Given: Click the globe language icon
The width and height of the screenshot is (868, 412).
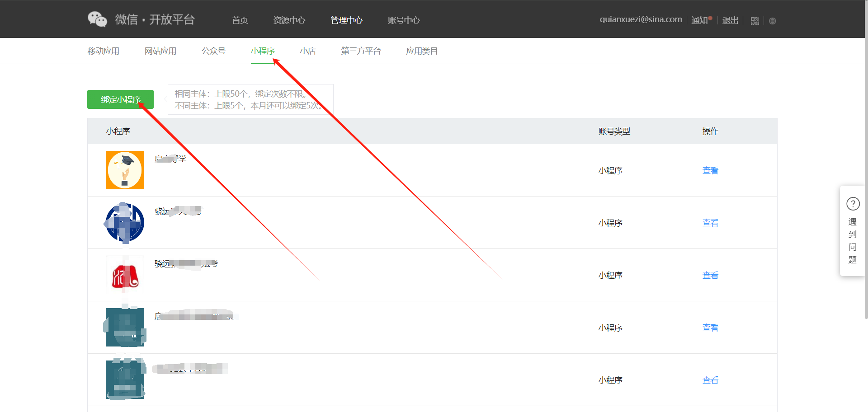Looking at the screenshot, I should pos(772,21).
